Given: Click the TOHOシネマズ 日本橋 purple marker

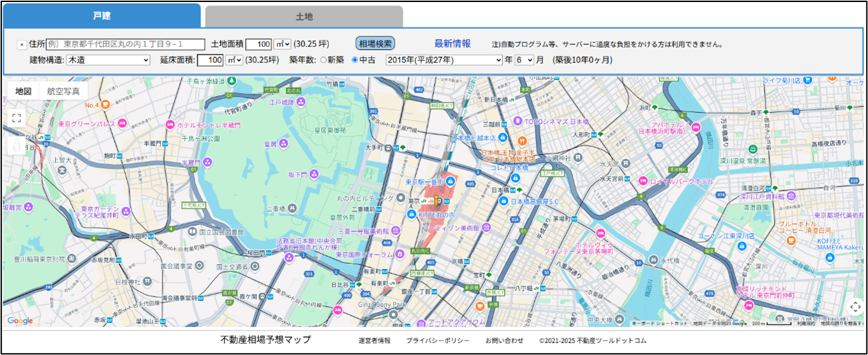Looking at the screenshot, I should click(x=517, y=122).
